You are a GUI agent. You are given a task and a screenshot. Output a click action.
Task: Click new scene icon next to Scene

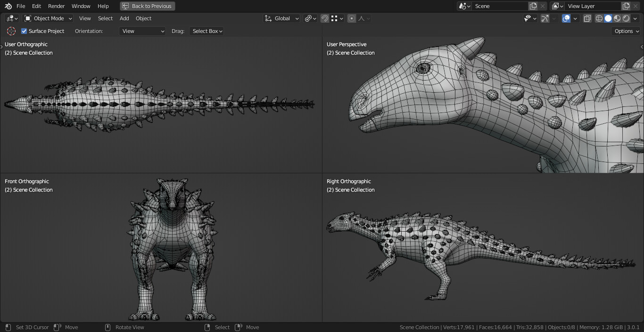click(x=533, y=6)
